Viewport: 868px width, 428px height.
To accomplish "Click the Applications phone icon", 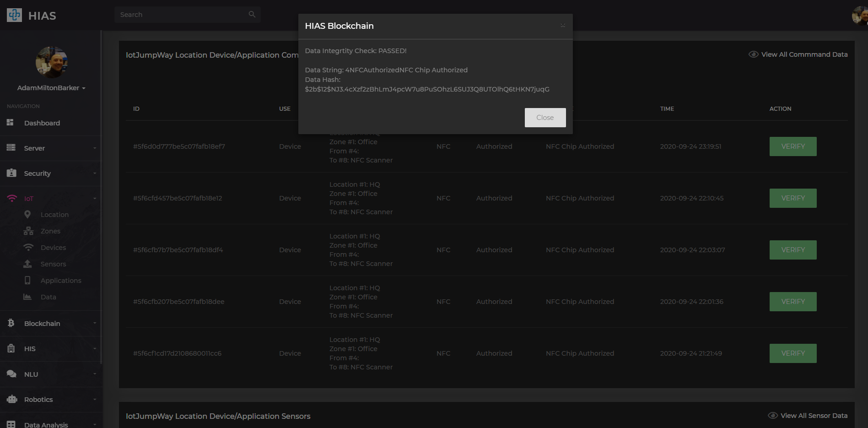I will (27, 280).
